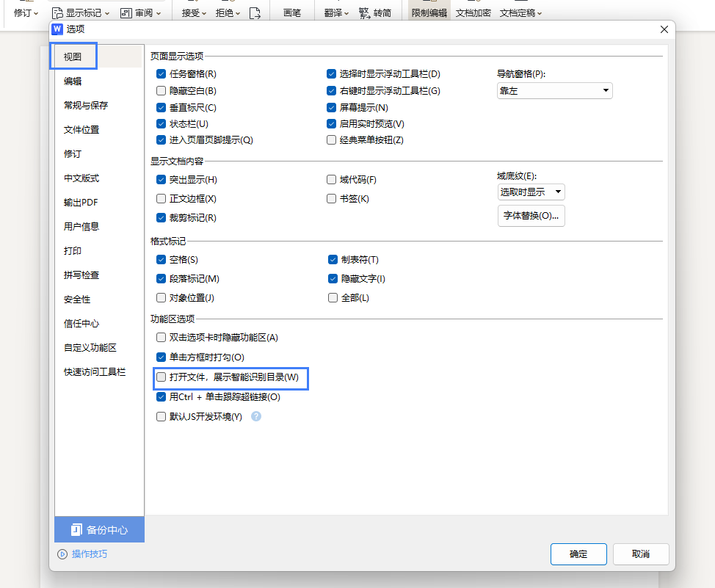
Task: Open the 导航窗格 dropdown showing 靠左
Action: (554, 91)
